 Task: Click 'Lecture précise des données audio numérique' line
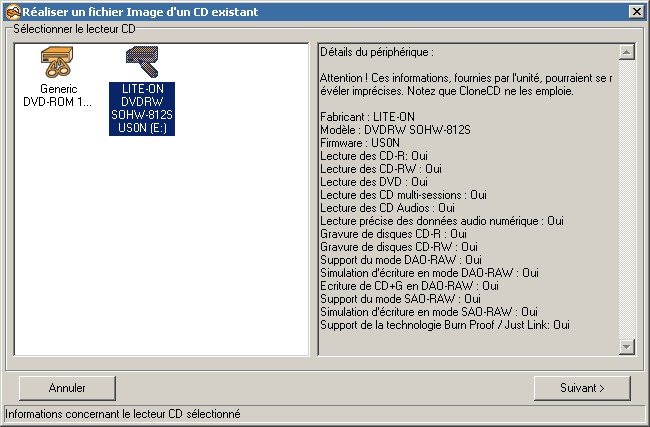tap(441, 221)
